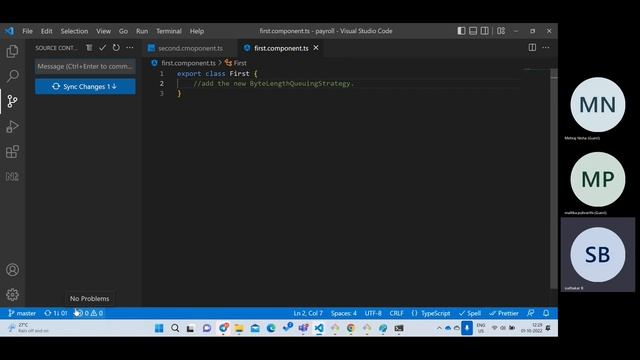Change indentation via Spaces: 4

click(344, 313)
